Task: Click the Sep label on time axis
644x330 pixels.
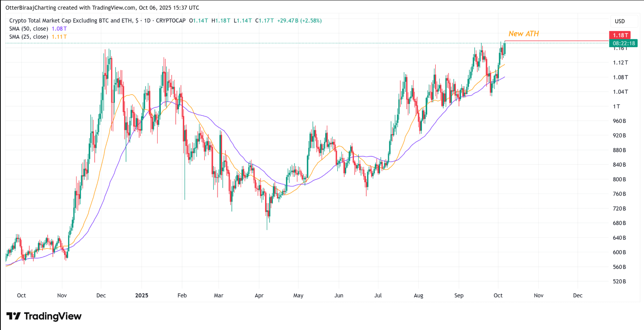Action: click(x=459, y=295)
